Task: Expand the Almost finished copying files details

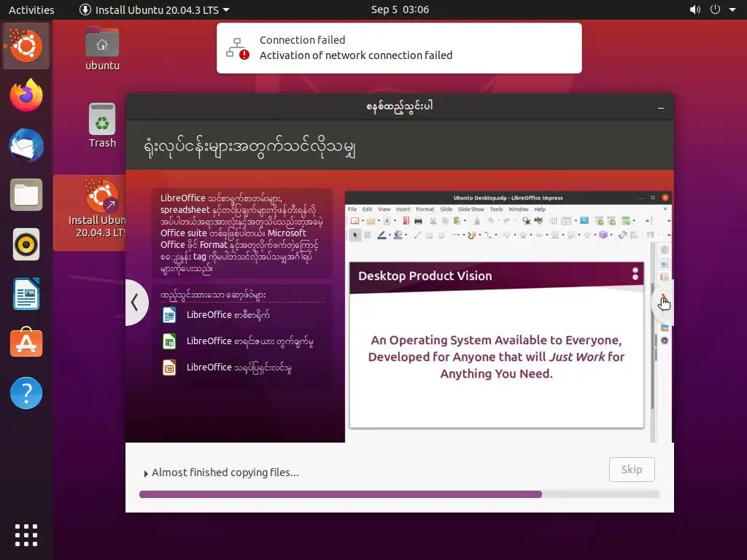Action: pyautogui.click(x=221, y=472)
